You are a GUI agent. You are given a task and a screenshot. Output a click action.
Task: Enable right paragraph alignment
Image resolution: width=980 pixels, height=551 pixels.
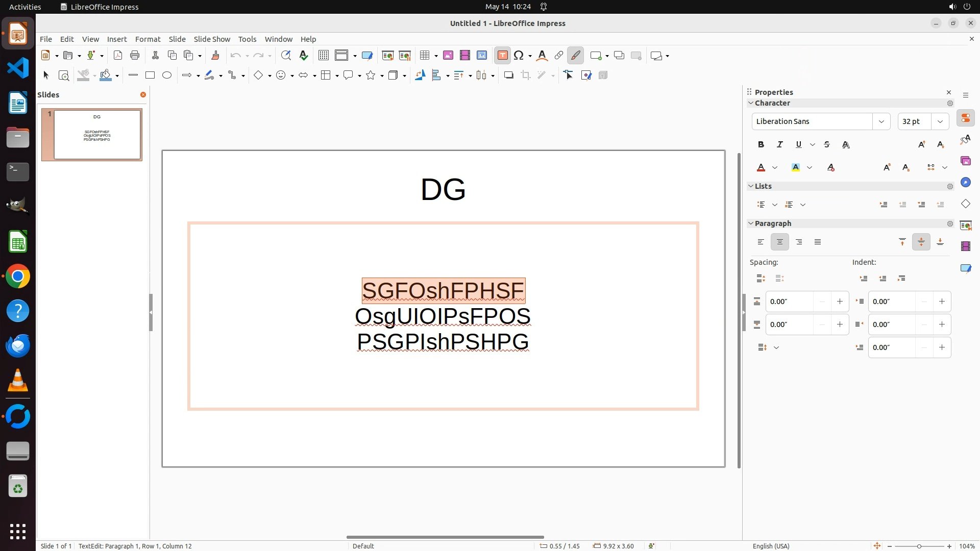click(799, 242)
